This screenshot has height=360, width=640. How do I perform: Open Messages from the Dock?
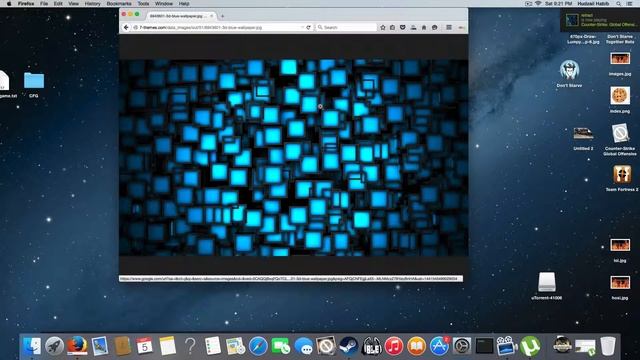(x=304, y=346)
